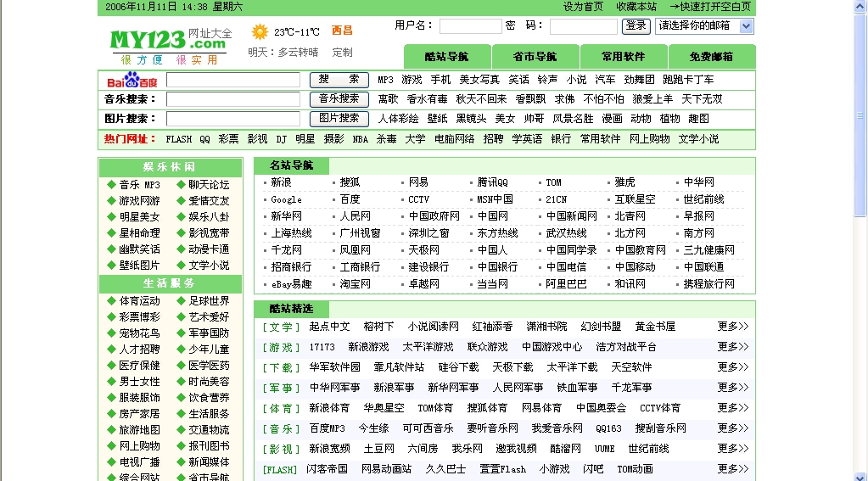Screen dimensions: 868x481
Task: Click the hot-sites 招聘 link
Action: tap(493, 139)
